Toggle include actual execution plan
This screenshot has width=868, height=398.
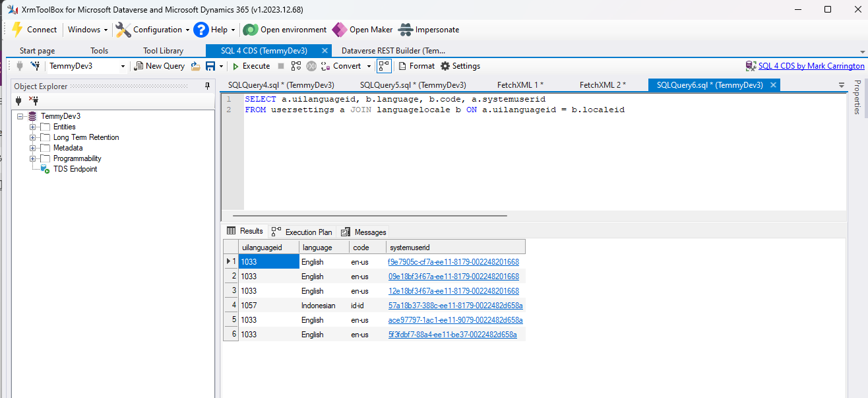coord(384,66)
